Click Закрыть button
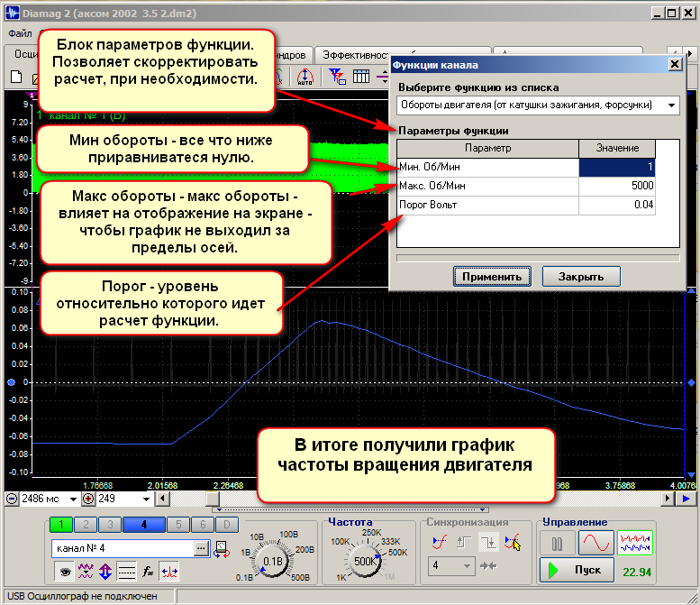700x605 pixels. (581, 277)
